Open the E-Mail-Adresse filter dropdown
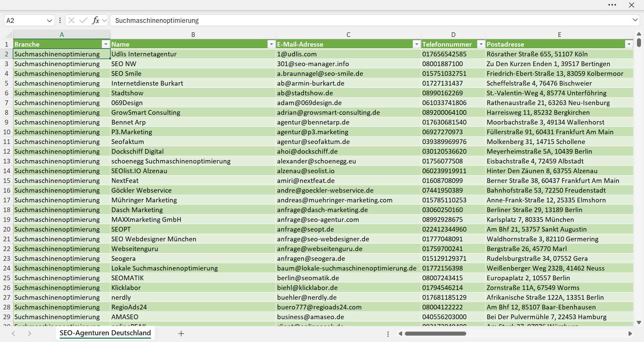The image size is (644, 342). pyautogui.click(x=417, y=44)
